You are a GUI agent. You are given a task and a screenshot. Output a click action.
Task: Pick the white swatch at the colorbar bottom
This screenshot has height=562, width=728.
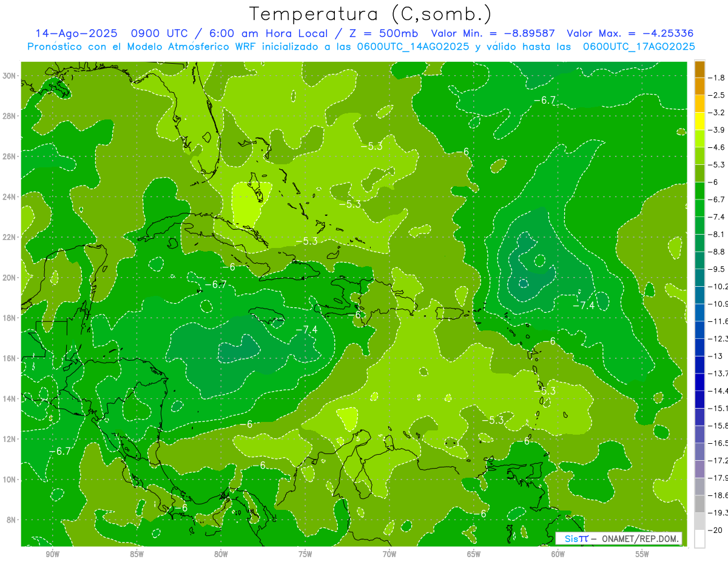[699, 539]
